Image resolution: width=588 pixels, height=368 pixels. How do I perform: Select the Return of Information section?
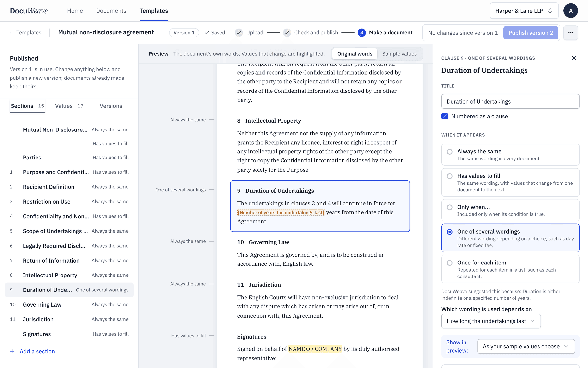click(x=69, y=261)
